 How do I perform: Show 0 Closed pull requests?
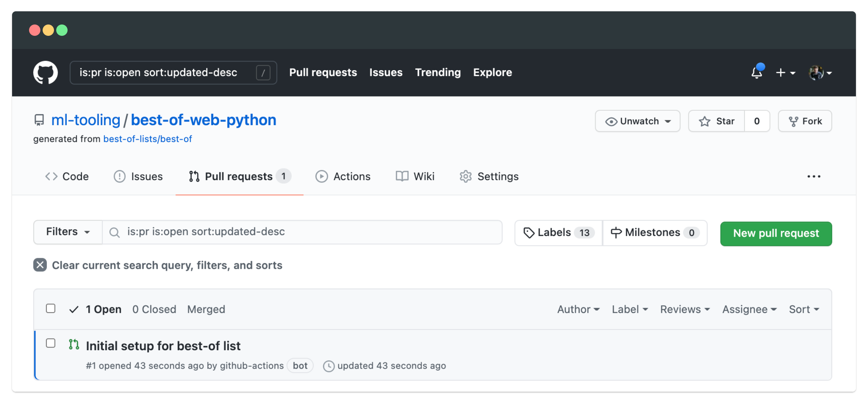tap(154, 309)
